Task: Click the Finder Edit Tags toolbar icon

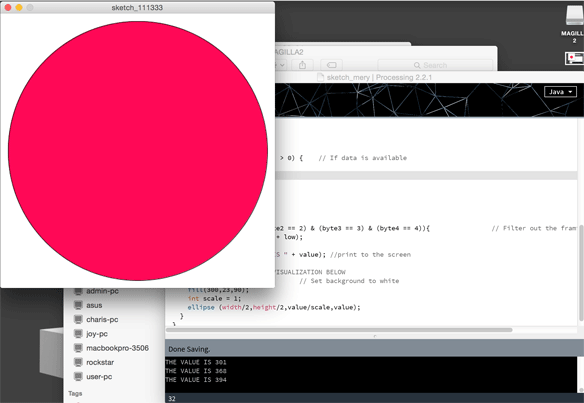Action: pyautogui.click(x=331, y=65)
